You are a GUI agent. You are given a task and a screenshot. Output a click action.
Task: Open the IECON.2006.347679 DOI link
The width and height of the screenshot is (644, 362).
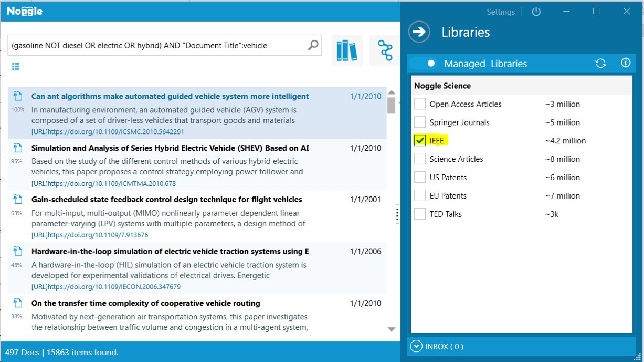pos(106,287)
